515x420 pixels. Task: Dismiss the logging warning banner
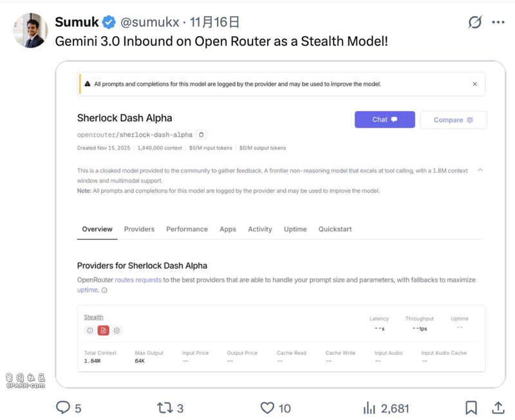coord(475,84)
